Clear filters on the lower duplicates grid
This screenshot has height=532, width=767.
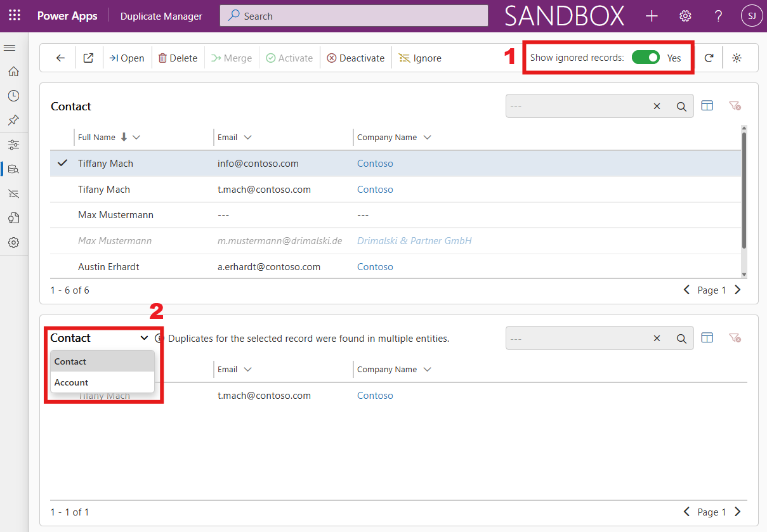click(x=735, y=338)
